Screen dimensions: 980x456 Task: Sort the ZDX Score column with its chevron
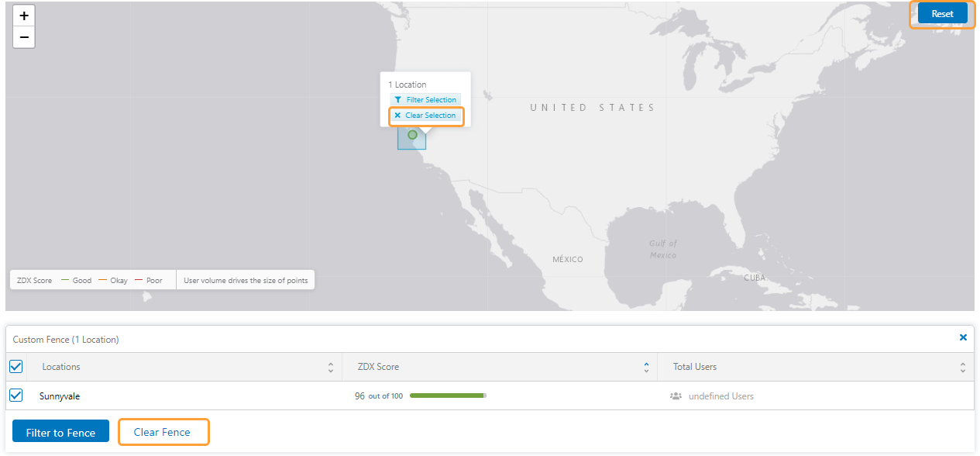(645, 366)
